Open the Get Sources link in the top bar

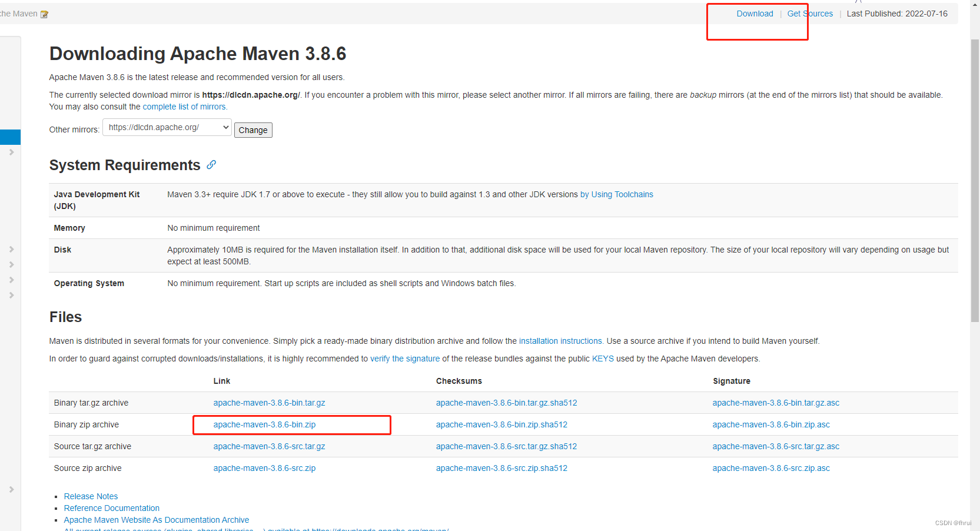point(810,14)
